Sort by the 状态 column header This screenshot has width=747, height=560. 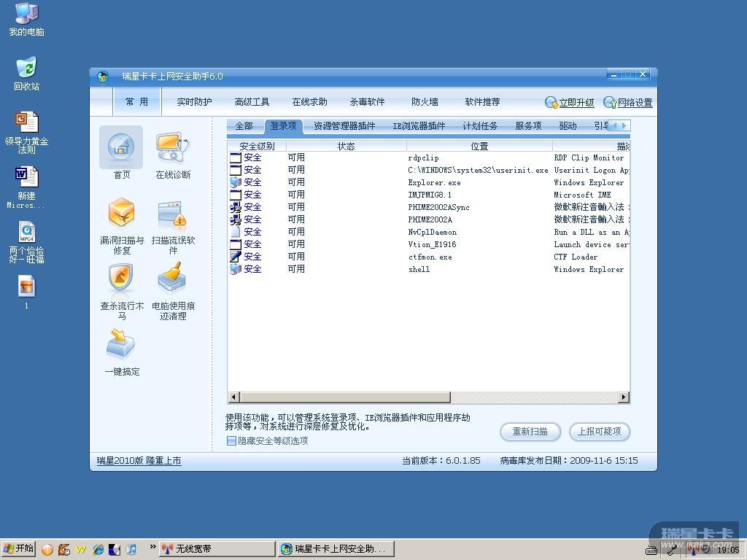[347, 146]
